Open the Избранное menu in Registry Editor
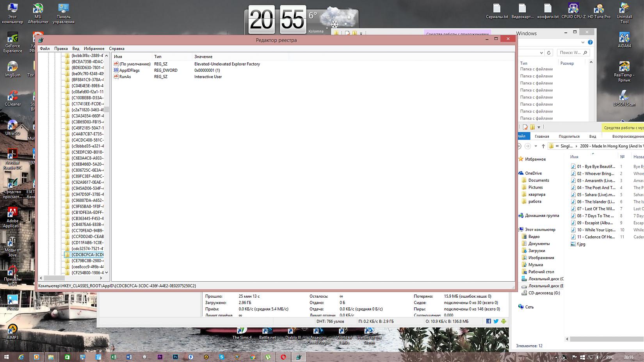Viewport: 644px width, 362px height. pyautogui.click(x=94, y=49)
